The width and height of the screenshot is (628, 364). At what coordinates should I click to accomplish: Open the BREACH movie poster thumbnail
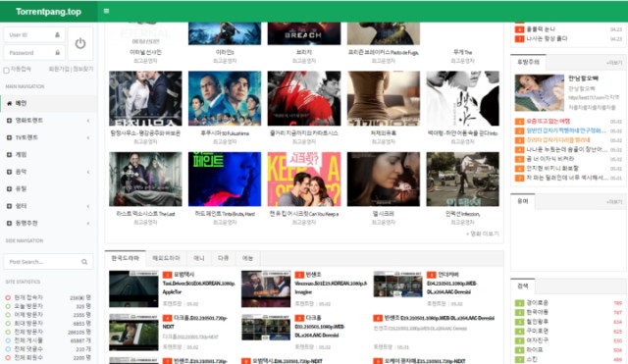(304, 33)
